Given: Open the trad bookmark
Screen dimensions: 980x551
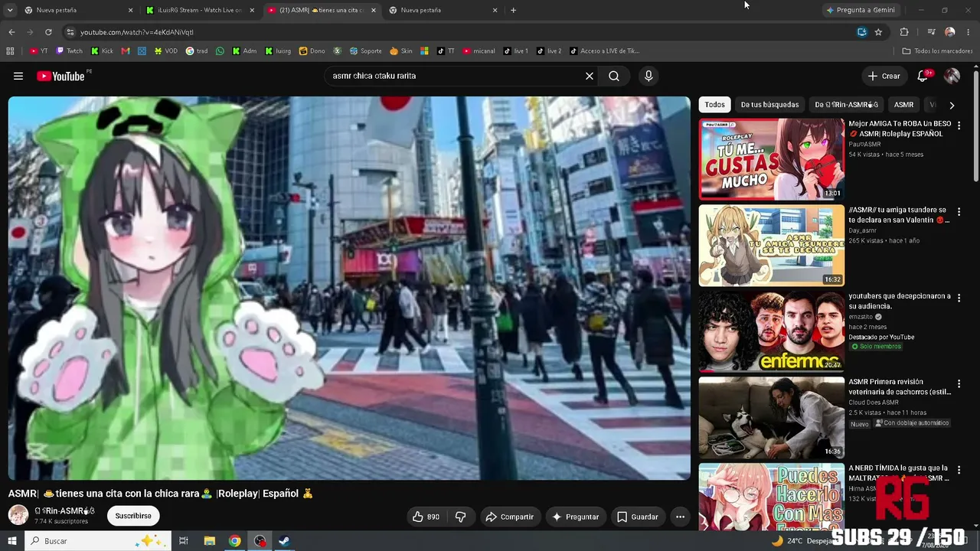Looking at the screenshot, I should coord(197,51).
